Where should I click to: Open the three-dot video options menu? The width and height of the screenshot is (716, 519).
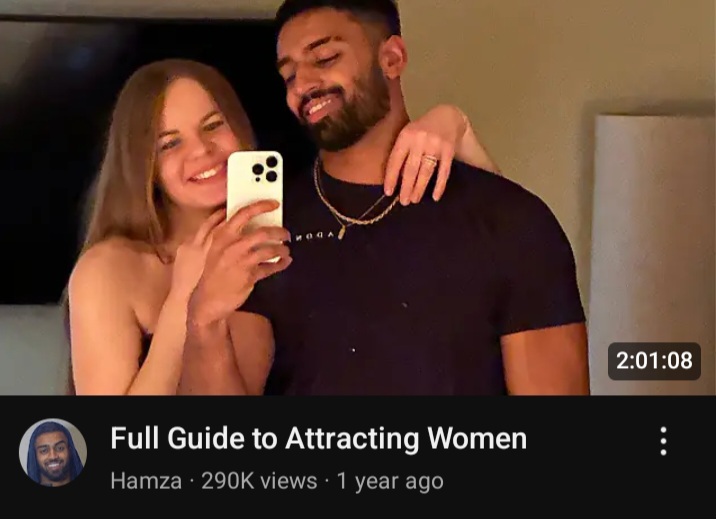point(663,441)
